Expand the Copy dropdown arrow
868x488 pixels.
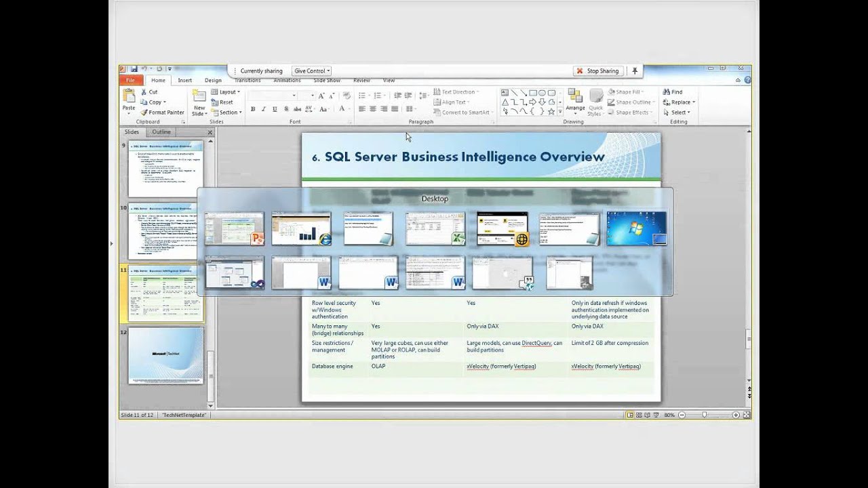click(165, 102)
